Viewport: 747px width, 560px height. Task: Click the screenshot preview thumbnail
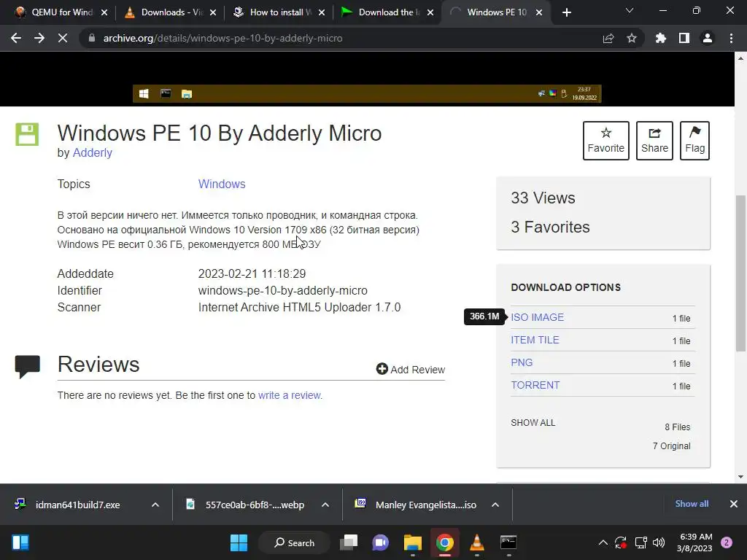point(367,79)
